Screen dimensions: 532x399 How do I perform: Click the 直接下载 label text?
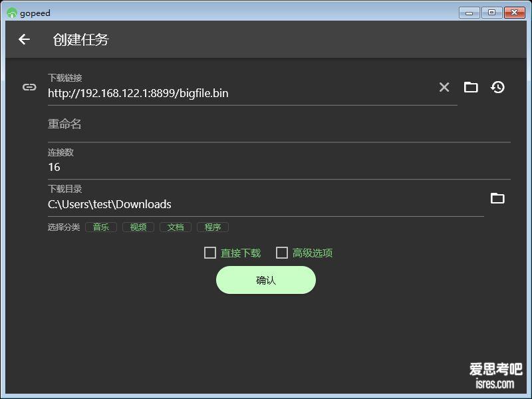[x=241, y=253]
